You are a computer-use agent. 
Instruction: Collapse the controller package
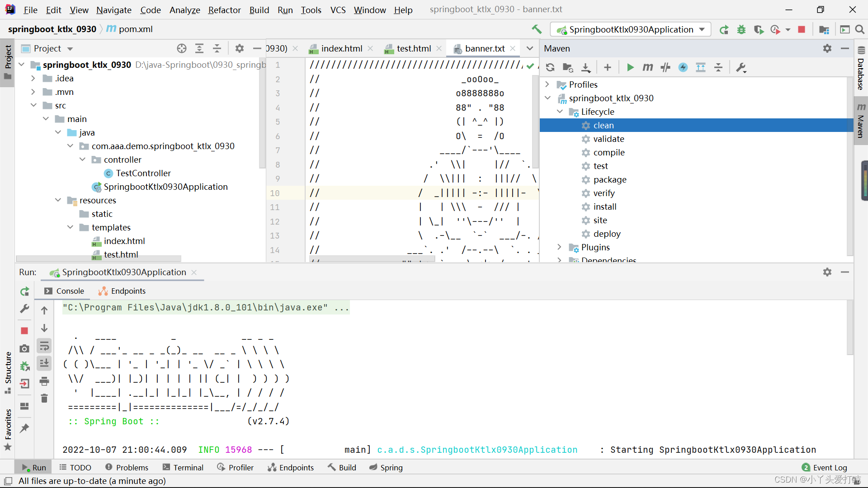[82, 160]
